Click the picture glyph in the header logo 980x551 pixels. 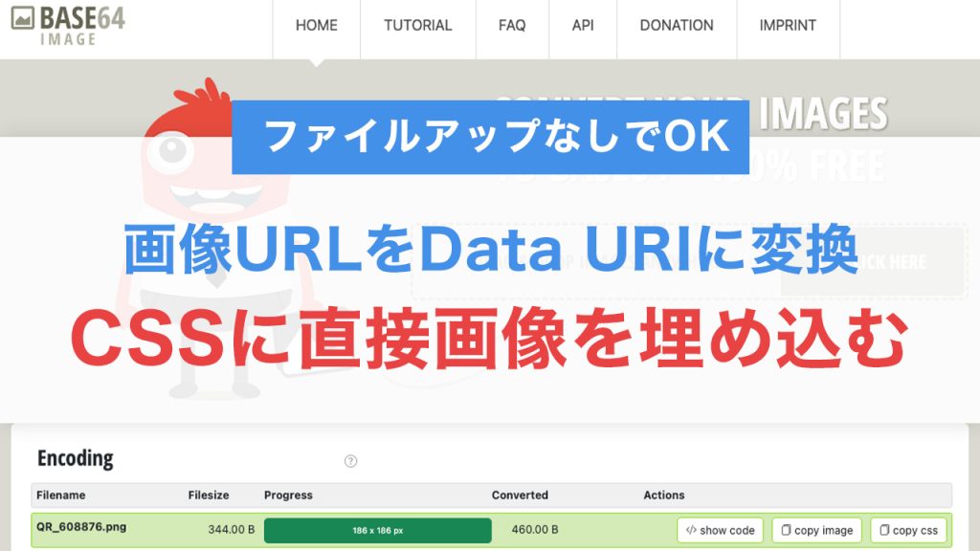[23, 17]
